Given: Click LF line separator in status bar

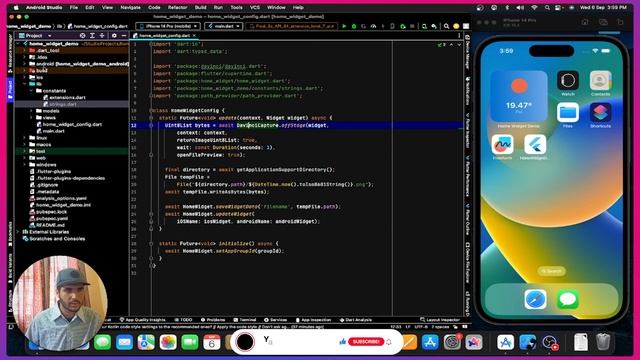Looking at the screenshot, I should coord(408,327).
